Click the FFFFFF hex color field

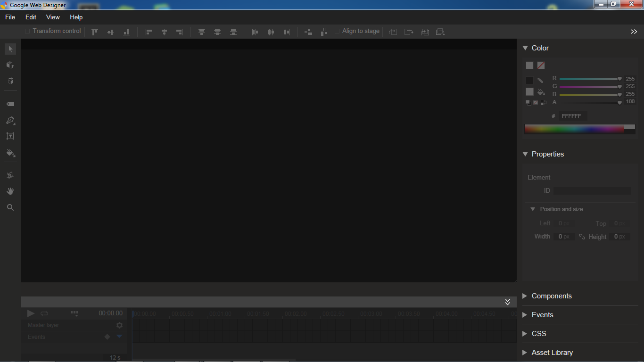tap(572, 115)
